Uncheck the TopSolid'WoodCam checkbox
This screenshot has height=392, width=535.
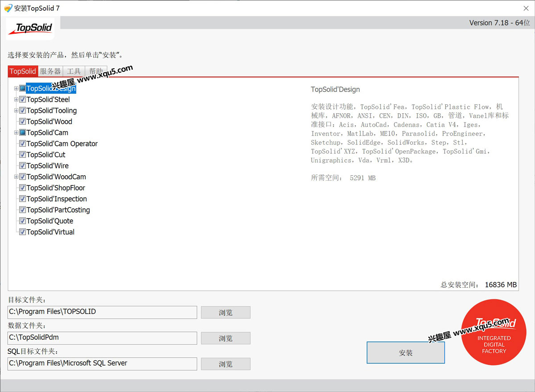[22, 177]
